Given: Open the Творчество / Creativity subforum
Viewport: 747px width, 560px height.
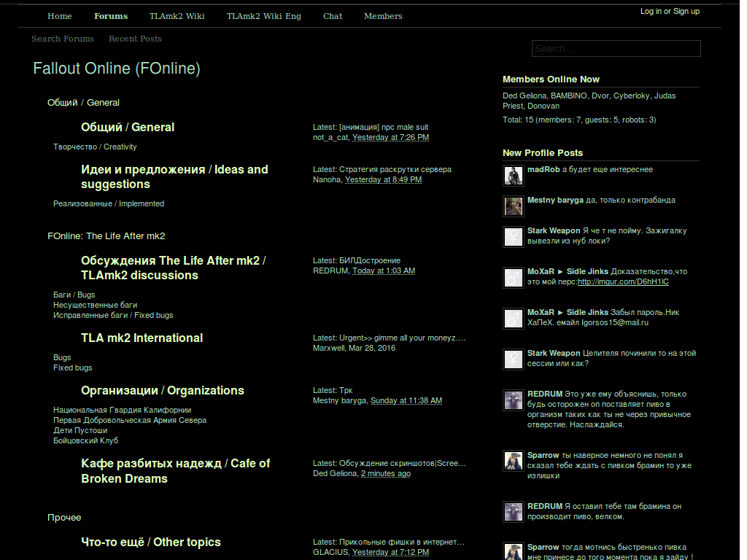Looking at the screenshot, I should click(x=95, y=147).
